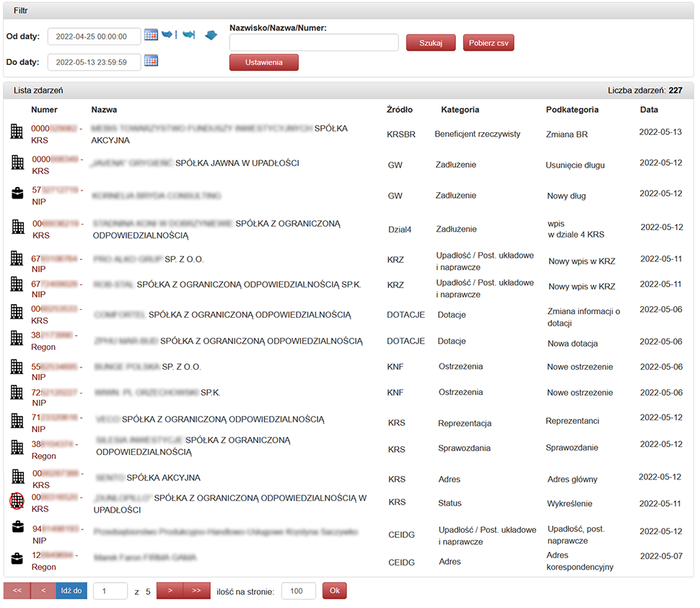
Task: Click the first blue left-arrow date shortcut icon
Action: coord(170,35)
